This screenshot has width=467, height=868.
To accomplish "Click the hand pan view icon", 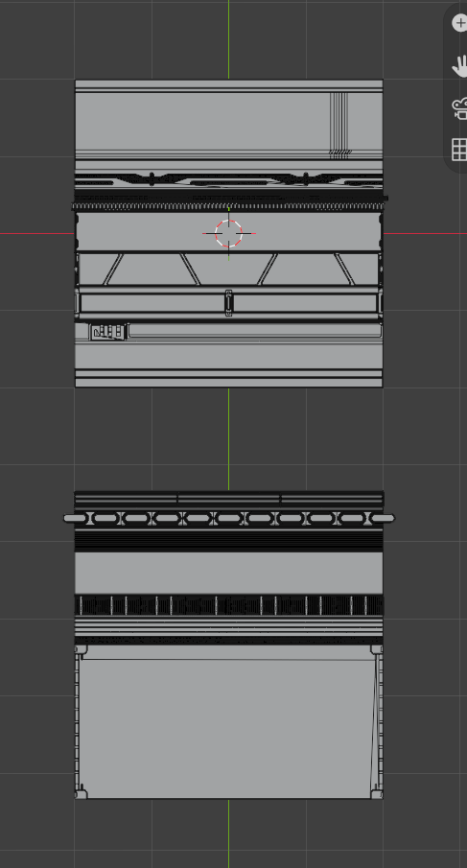I will tap(459, 66).
